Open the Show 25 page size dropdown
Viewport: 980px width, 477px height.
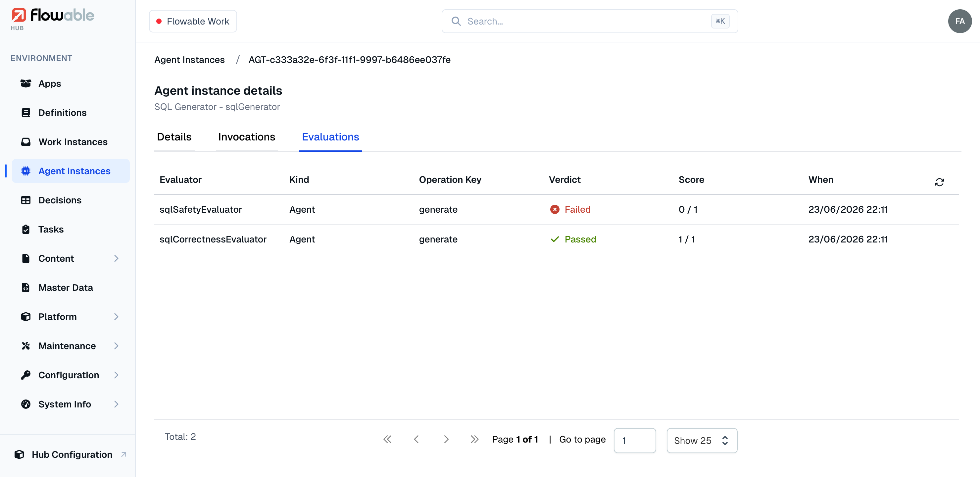coord(702,441)
